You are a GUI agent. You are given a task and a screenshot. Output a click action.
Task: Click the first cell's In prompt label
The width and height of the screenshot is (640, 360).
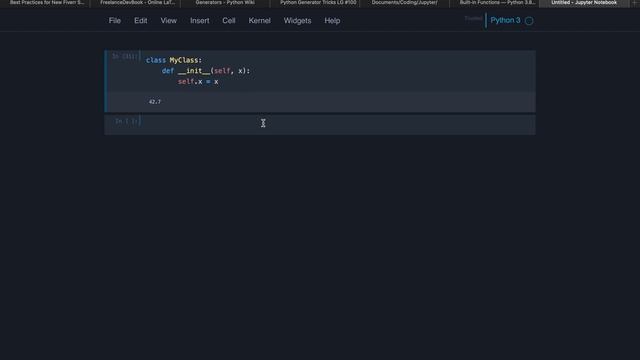(x=124, y=56)
